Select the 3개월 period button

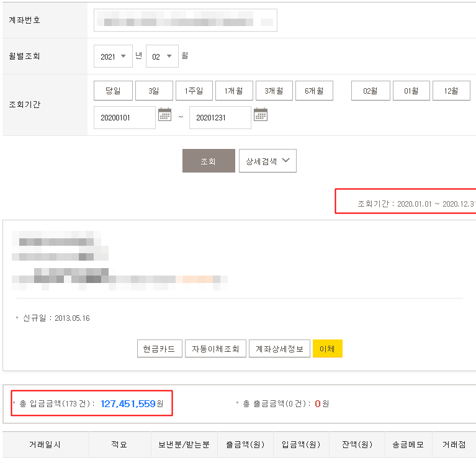pos(274,91)
